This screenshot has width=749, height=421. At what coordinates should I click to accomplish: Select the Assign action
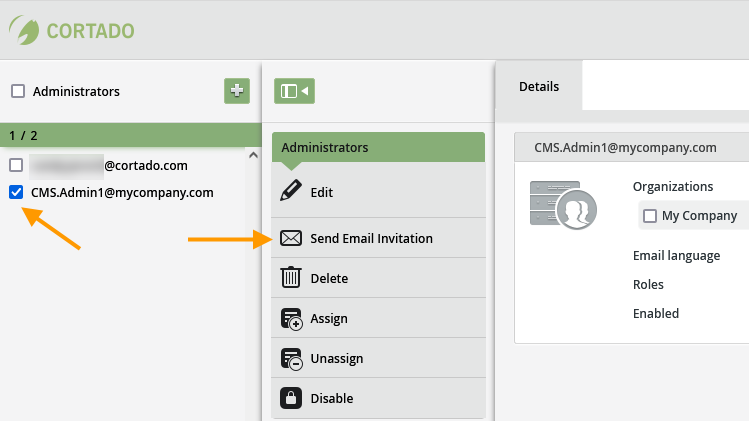pyautogui.click(x=378, y=318)
